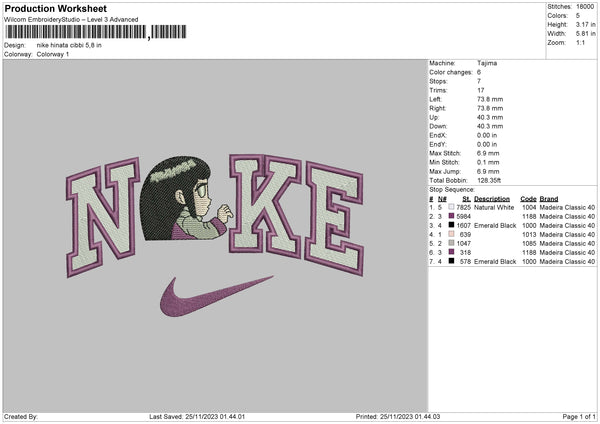Click the Trims value '17'

pyautogui.click(x=481, y=90)
